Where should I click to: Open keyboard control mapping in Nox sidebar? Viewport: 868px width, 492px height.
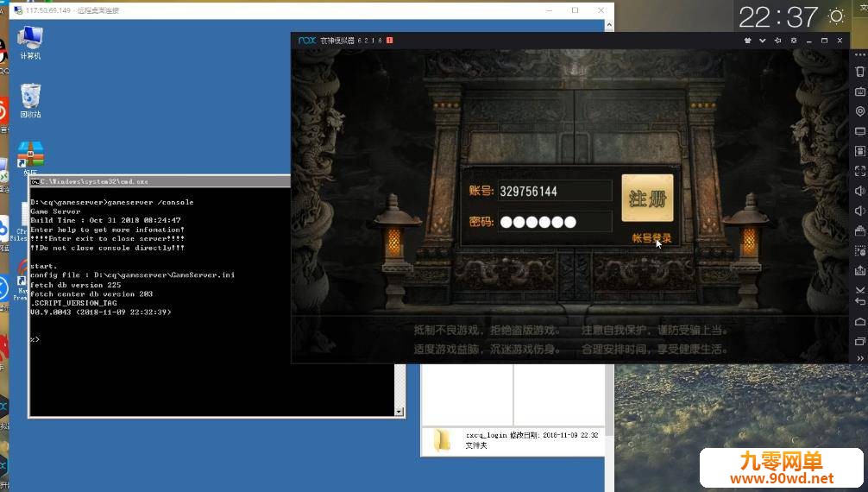[859, 91]
